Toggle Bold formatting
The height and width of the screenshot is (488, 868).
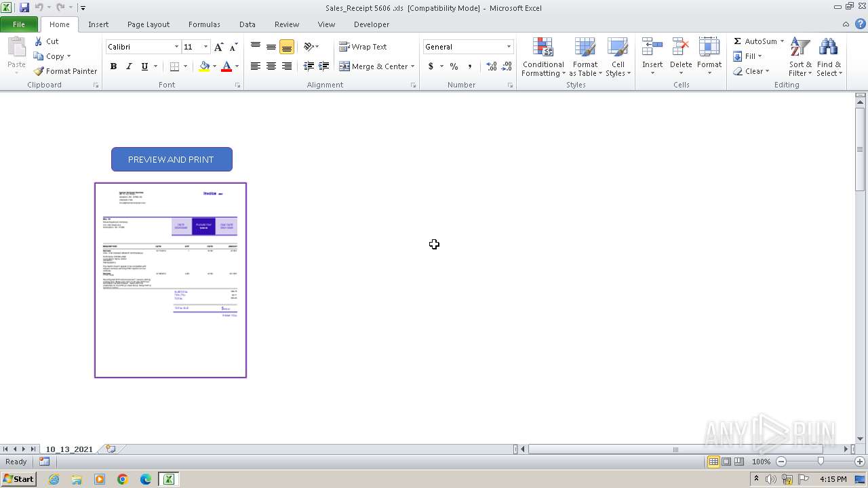pos(113,66)
